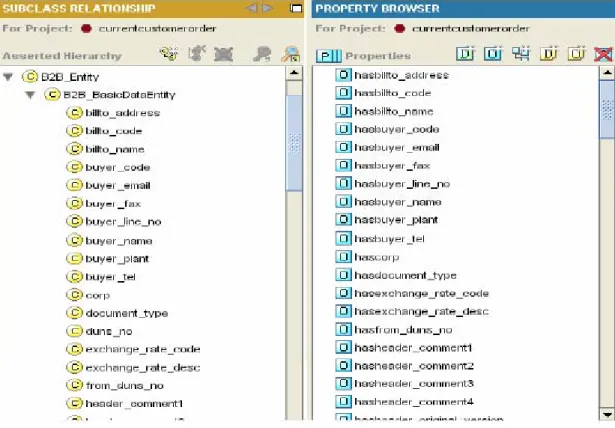The height and width of the screenshot is (428, 615).
Task: Select the document_type class
Action: pyautogui.click(x=127, y=313)
